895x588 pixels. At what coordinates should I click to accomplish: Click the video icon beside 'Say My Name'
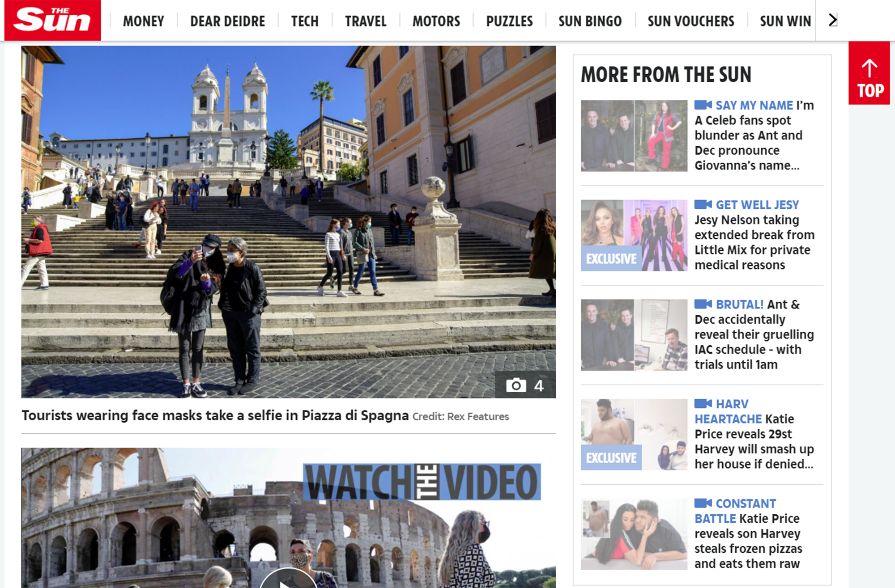(x=703, y=105)
